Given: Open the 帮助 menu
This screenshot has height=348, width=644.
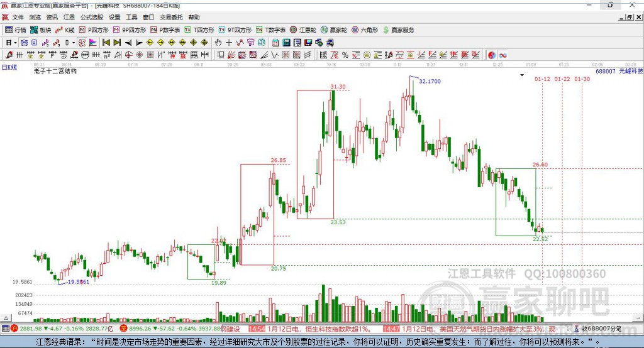Looking at the screenshot, I should 194,17.
